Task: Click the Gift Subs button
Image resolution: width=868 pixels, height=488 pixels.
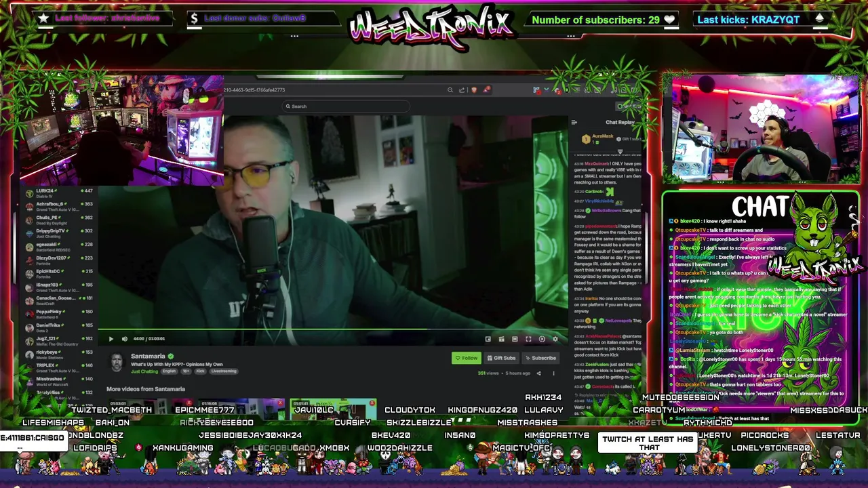Action: [x=501, y=358]
